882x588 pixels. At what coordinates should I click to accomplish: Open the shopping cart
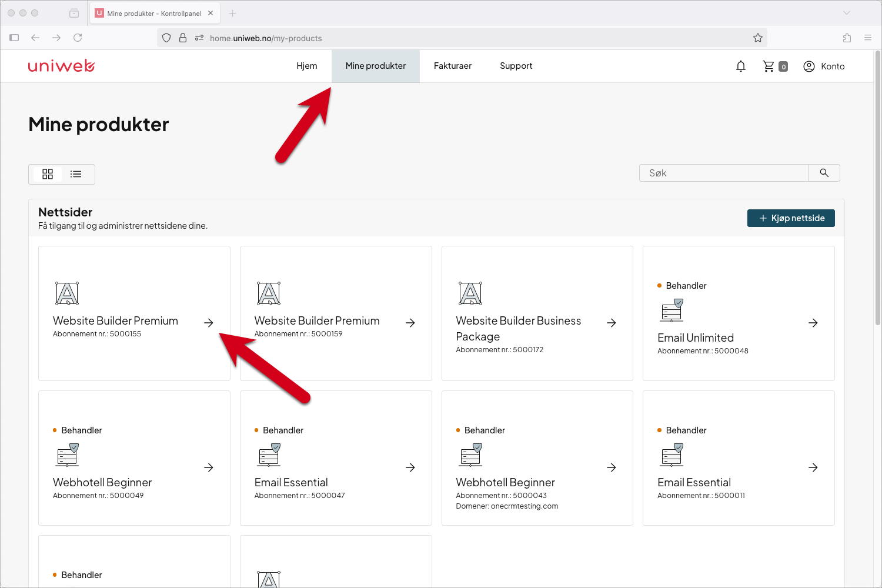point(775,66)
